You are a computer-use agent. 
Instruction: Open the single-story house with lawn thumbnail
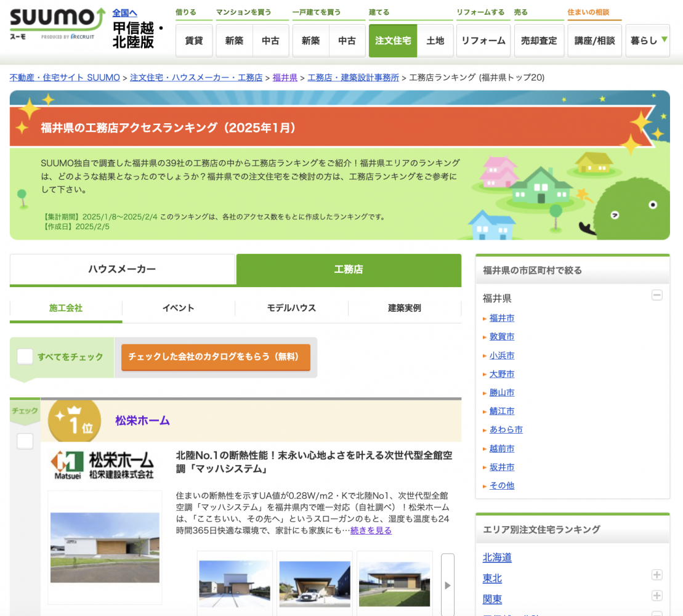pos(394,584)
